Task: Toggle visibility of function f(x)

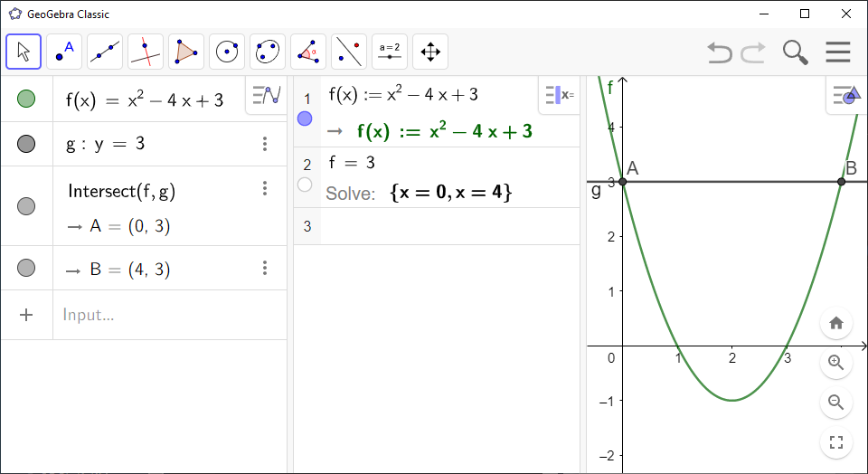Action: click(26, 100)
